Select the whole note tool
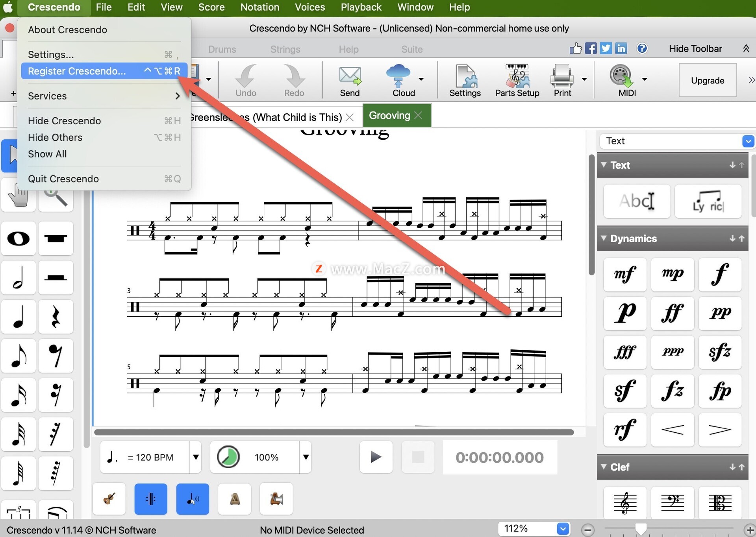The height and width of the screenshot is (537, 756). coord(19,238)
